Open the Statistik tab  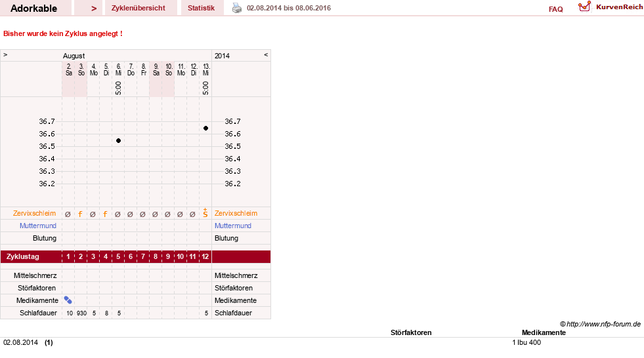point(202,8)
